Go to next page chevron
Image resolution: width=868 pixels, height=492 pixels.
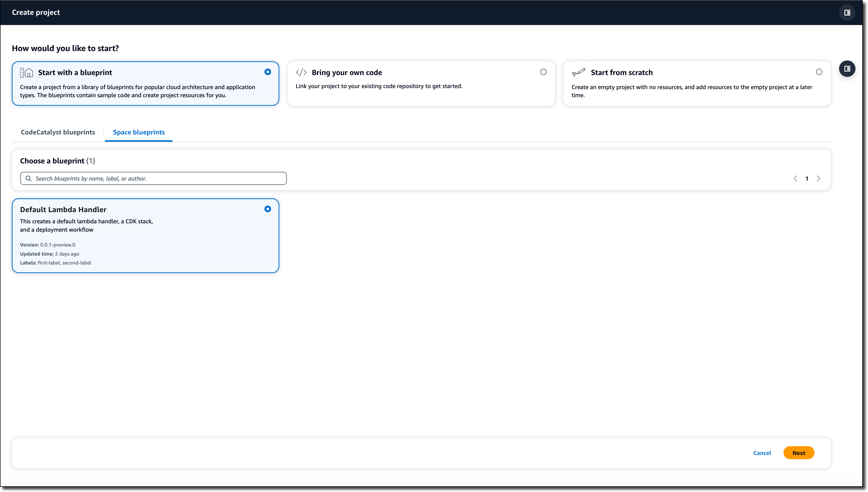click(818, 179)
